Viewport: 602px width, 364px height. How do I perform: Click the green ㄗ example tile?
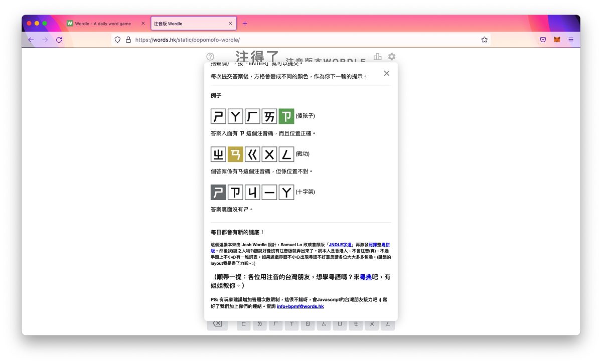pos(286,116)
